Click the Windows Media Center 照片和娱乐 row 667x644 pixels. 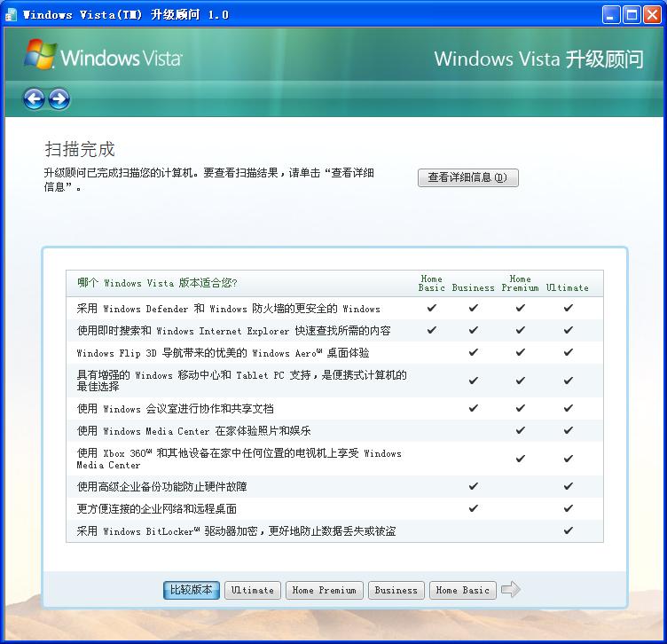(x=193, y=430)
